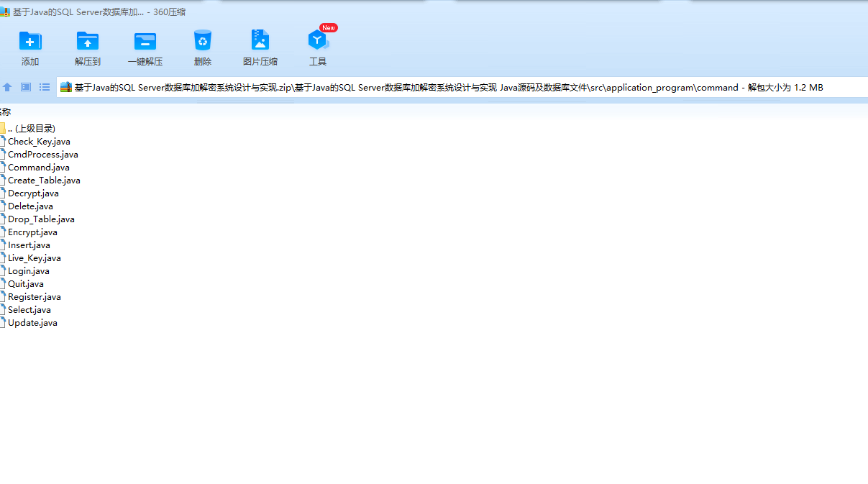Click the file icon beside Update.java
The image size is (868, 484).
click(x=2, y=323)
